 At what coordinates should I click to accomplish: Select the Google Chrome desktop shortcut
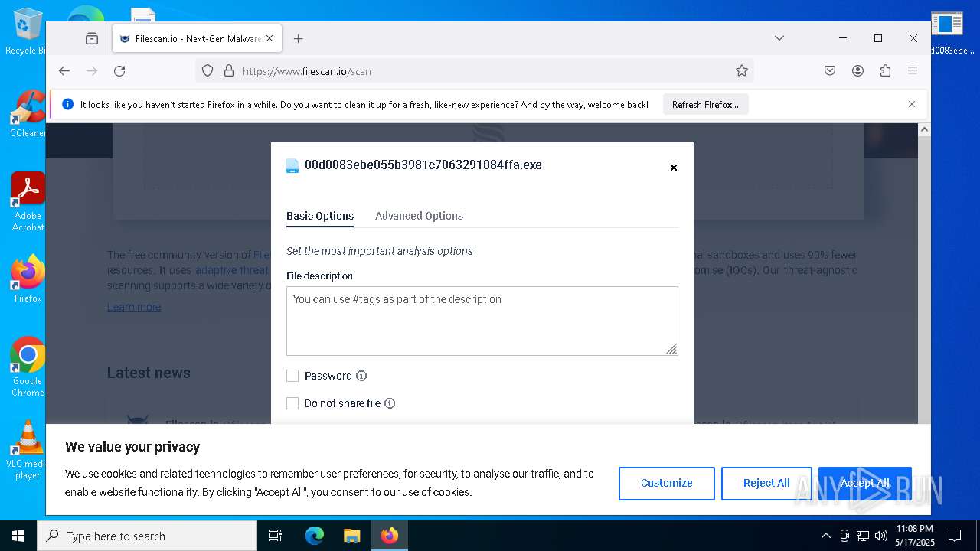pyautogui.click(x=28, y=367)
